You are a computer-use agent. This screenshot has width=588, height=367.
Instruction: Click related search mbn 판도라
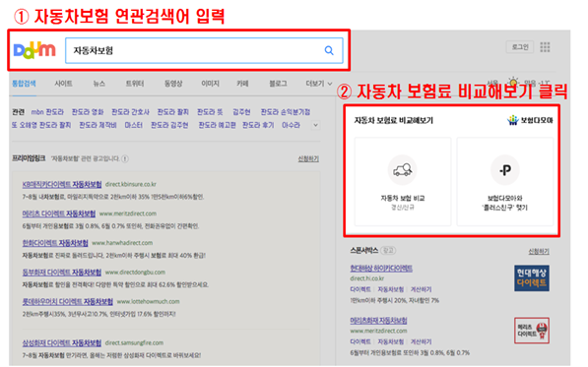pyautogui.click(x=47, y=112)
